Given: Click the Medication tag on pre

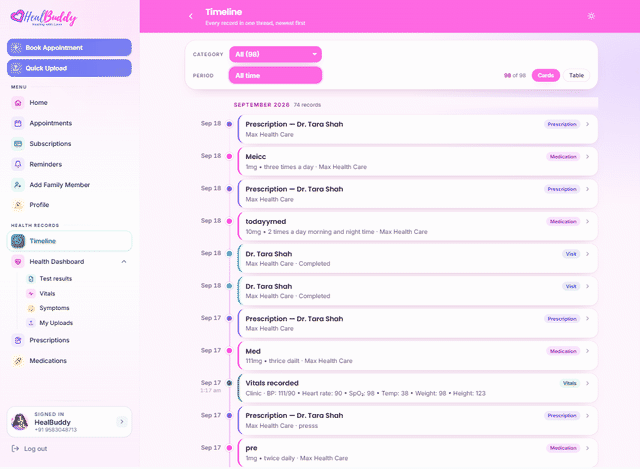Looking at the screenshot, I should [563, 448].
